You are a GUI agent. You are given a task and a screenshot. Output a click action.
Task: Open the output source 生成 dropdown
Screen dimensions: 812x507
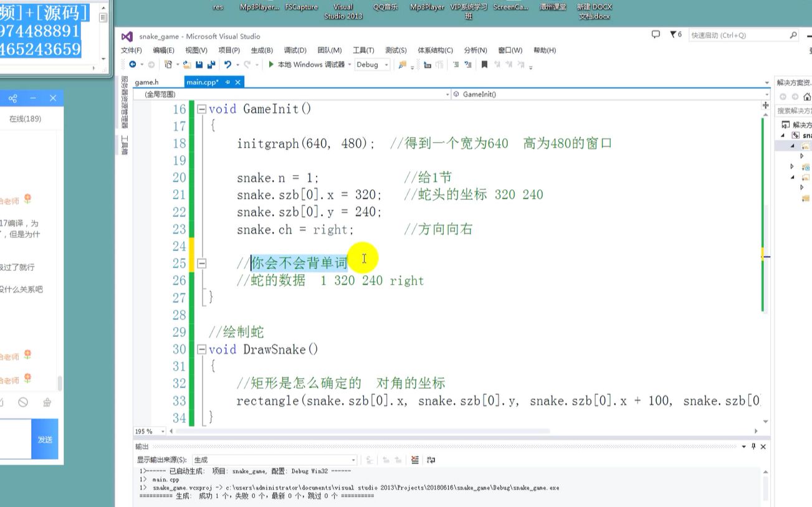point(275,460)
